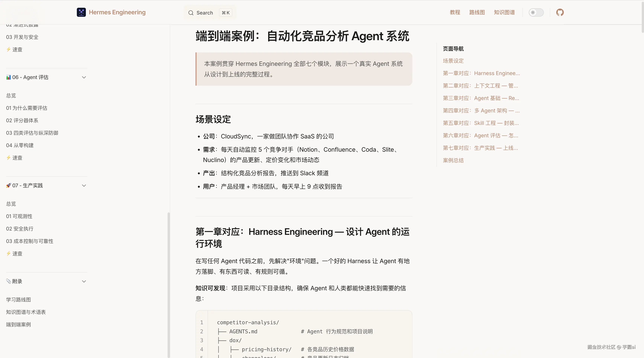Collapse the 06 - Agent 评估 section chevron
The image size is (644, 358).
(84, 77)
